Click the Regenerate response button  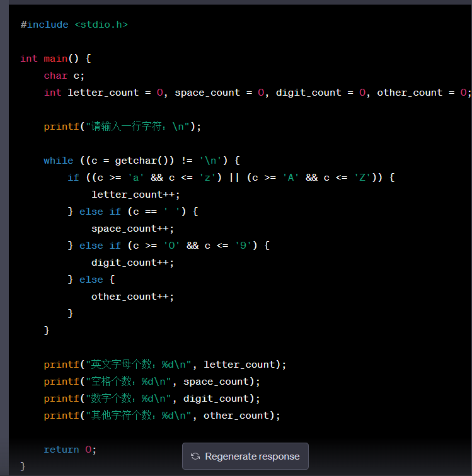(245, 456)
